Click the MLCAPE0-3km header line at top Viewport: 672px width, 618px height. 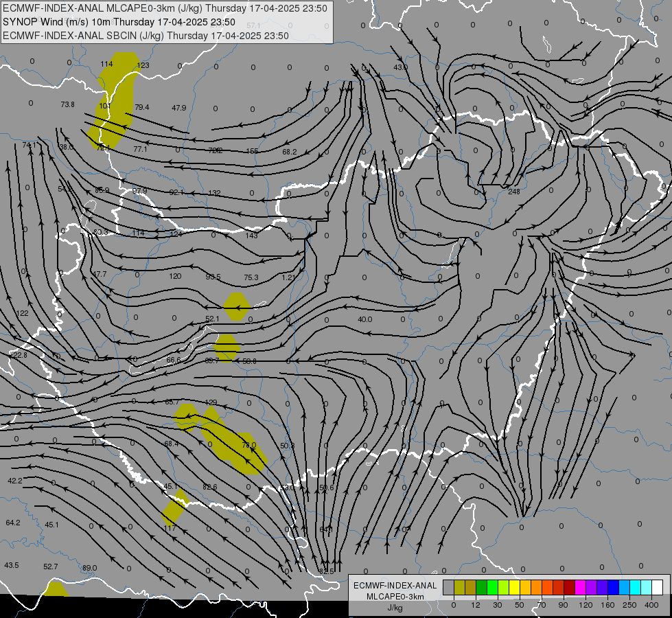165,8
